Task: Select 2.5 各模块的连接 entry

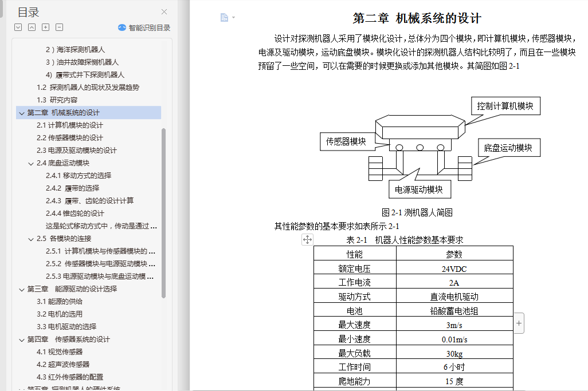Action: pyautogui.click(x=64, y=239)
